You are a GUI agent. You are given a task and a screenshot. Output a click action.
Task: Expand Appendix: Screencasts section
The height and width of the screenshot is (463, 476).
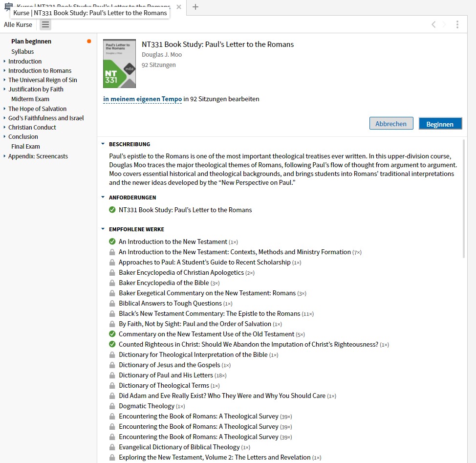pos(4,156)
